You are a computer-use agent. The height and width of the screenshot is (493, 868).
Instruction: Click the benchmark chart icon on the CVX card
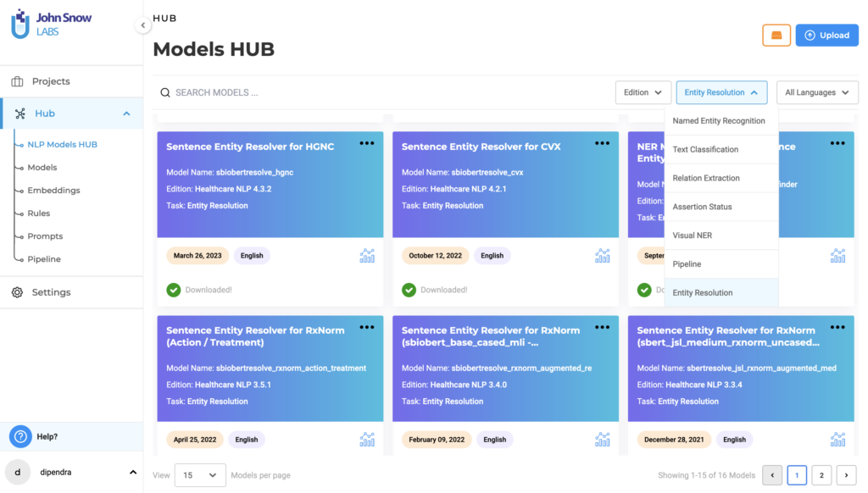point(602,255)
